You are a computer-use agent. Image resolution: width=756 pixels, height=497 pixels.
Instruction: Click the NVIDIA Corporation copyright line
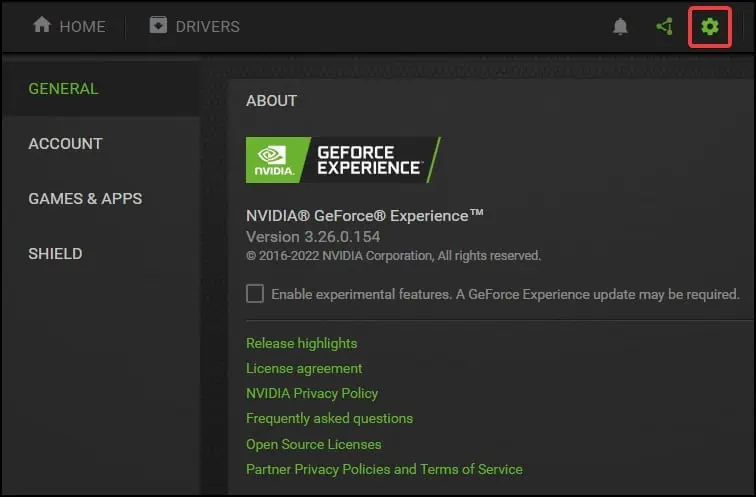[393, 255]
